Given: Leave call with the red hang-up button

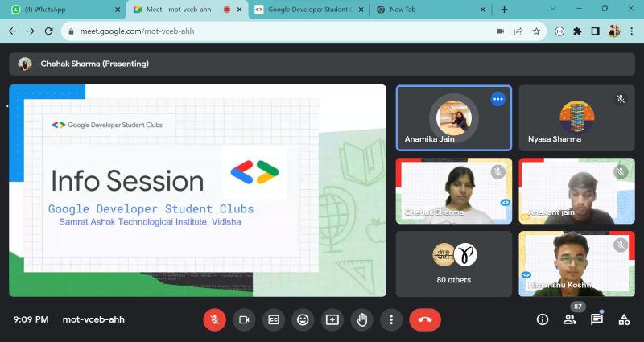Looking at the screenshot, I should click(x=425, y=319).
